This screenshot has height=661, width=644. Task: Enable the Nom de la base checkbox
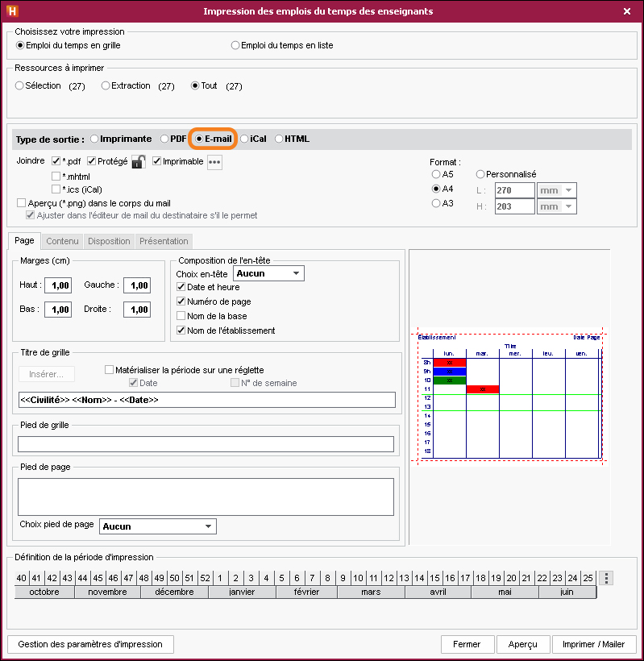click(181, 316)
